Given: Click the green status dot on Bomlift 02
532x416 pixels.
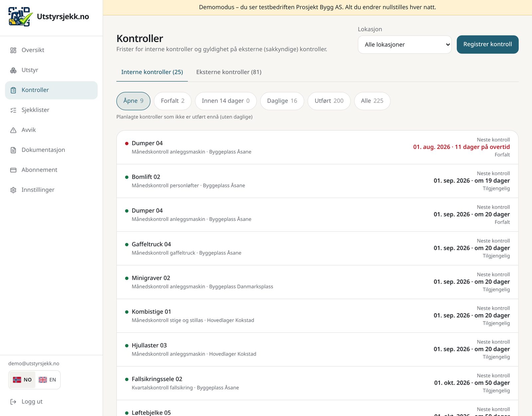Looking at the screenshot, I should 127,177.
